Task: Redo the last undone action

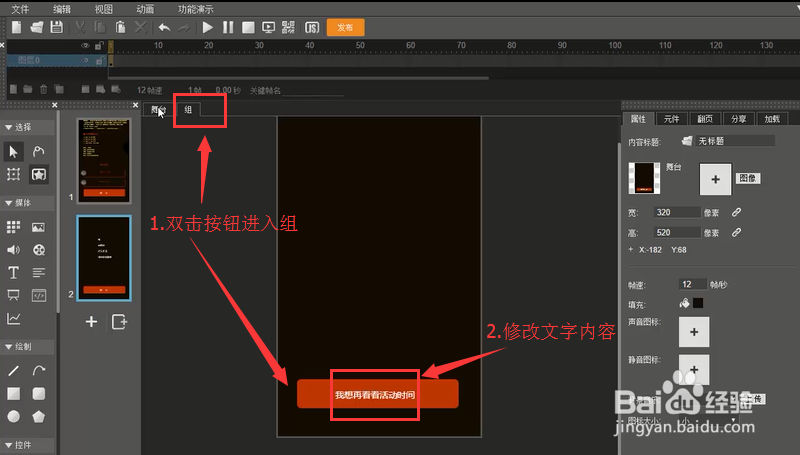Action: point(184,28)
